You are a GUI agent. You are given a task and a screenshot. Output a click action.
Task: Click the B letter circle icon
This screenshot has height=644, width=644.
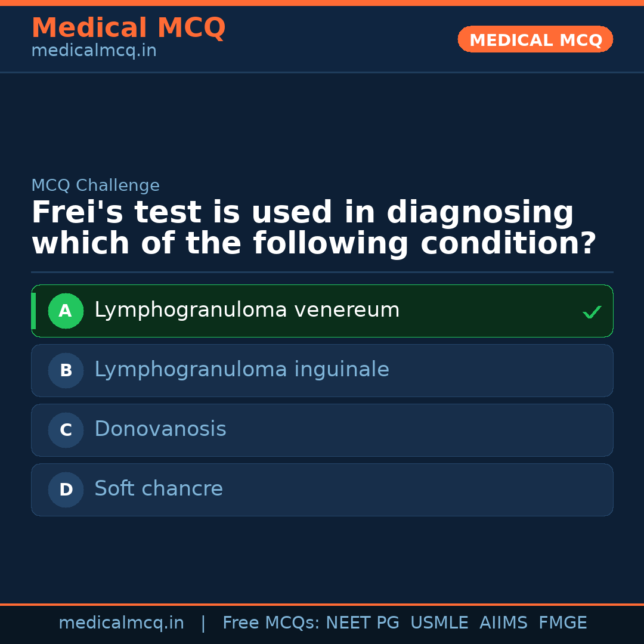66,370
